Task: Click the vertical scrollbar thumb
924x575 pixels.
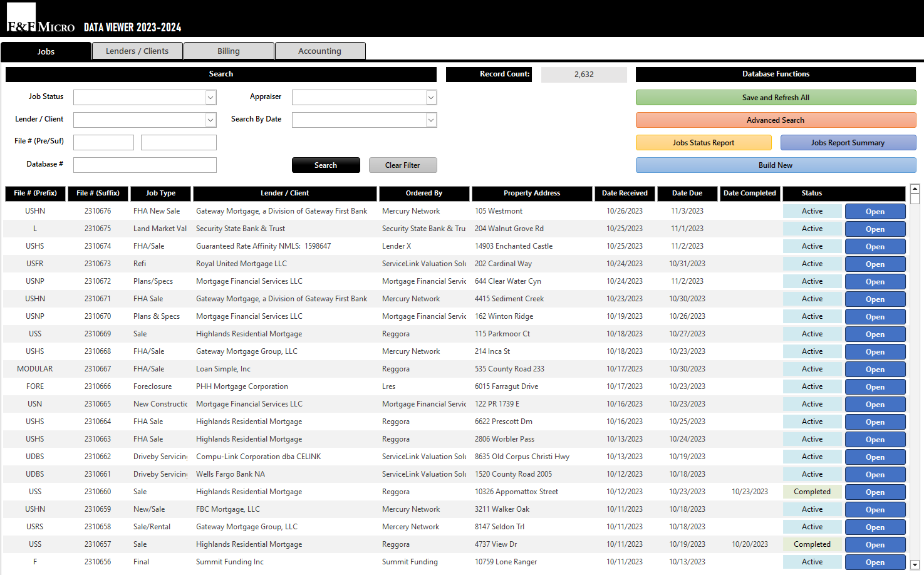Action: point(915,199)
